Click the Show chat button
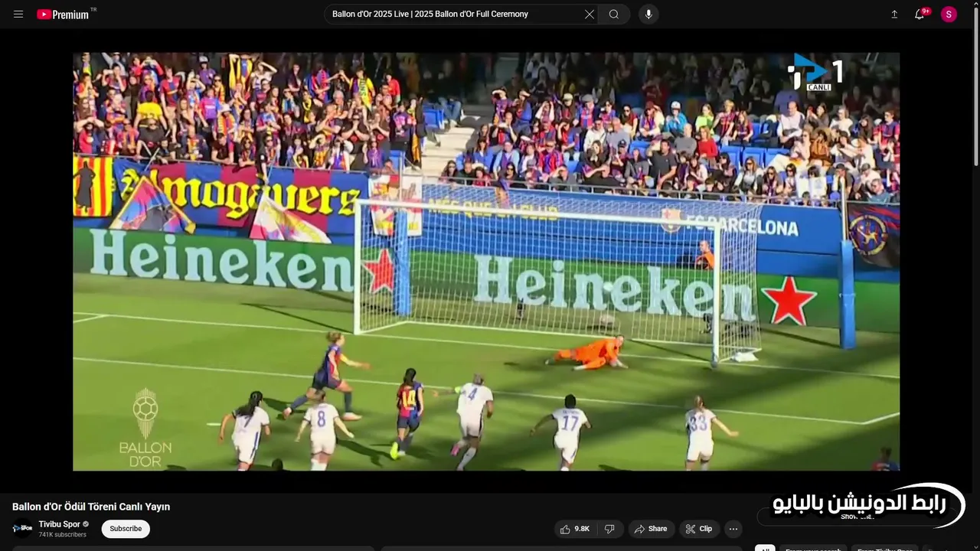Viewport: 980px width, 551px height. [x=856, y=517]
